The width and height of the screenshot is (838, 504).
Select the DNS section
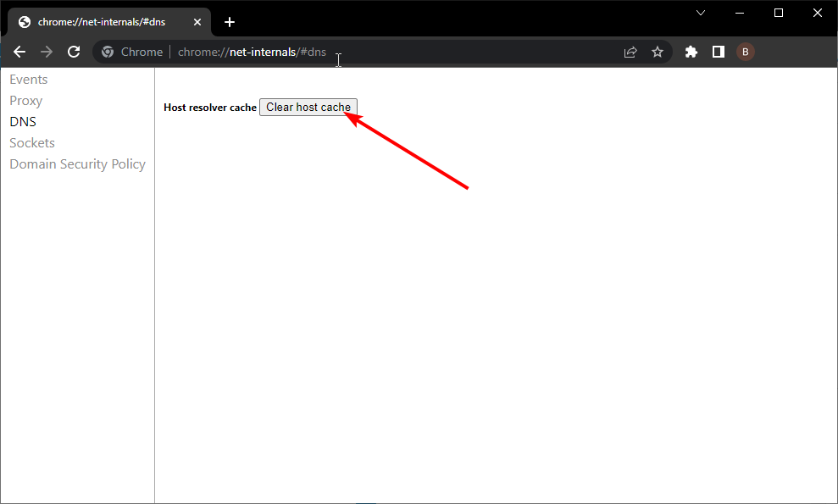(23, 122)
